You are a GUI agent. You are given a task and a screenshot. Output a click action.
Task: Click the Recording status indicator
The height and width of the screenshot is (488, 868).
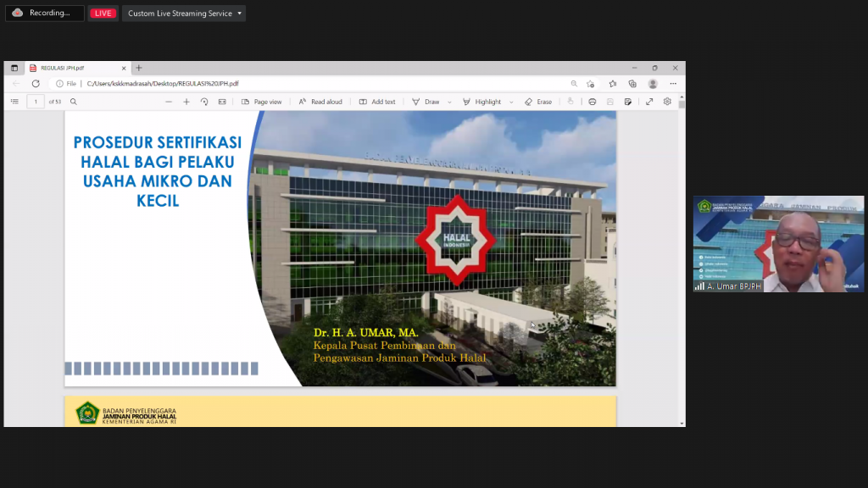(44, 13)
